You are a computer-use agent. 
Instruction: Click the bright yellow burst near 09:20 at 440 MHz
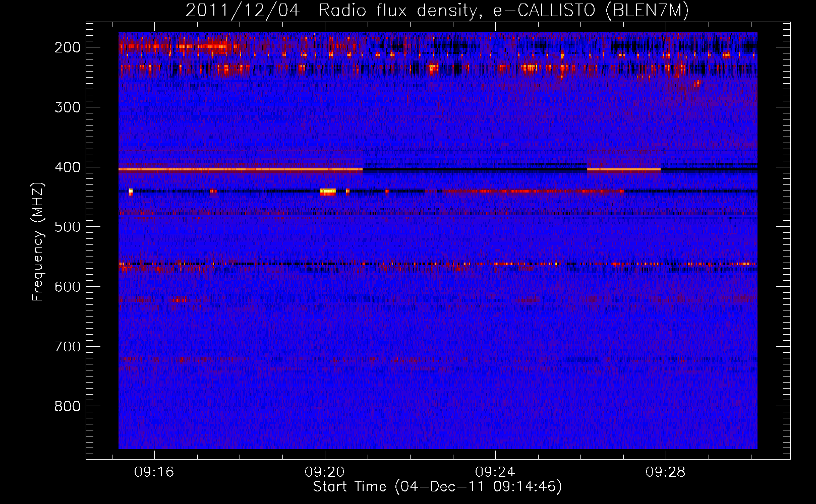click(328, 192)
